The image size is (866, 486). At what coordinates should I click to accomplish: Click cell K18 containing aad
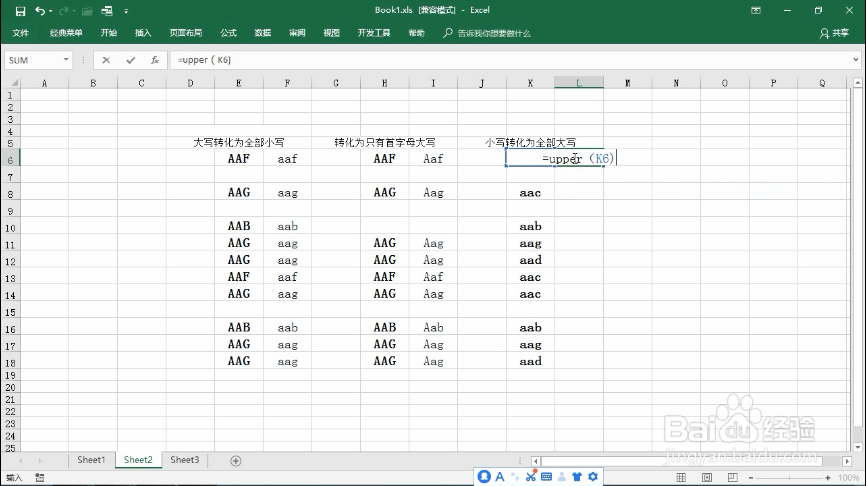tap(530, 361)
